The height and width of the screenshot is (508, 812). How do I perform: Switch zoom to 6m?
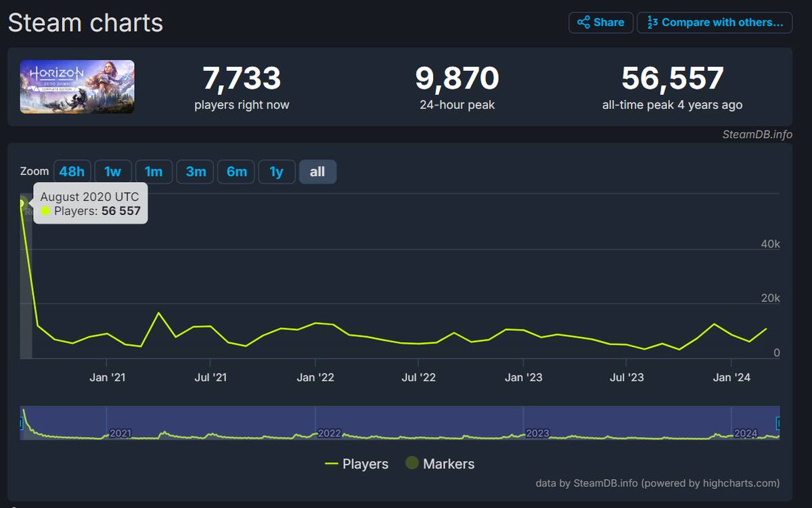[236, 172]
